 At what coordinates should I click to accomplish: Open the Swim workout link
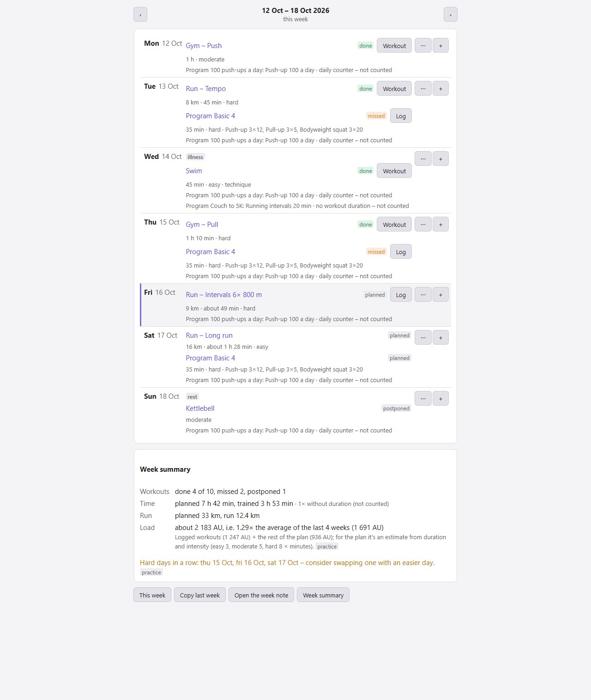(194, 171)
